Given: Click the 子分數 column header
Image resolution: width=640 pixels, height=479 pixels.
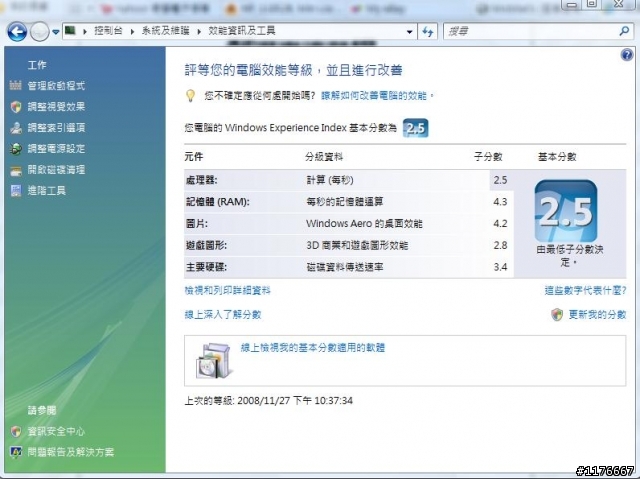Looking at the screenshot, I should point(488,157).
